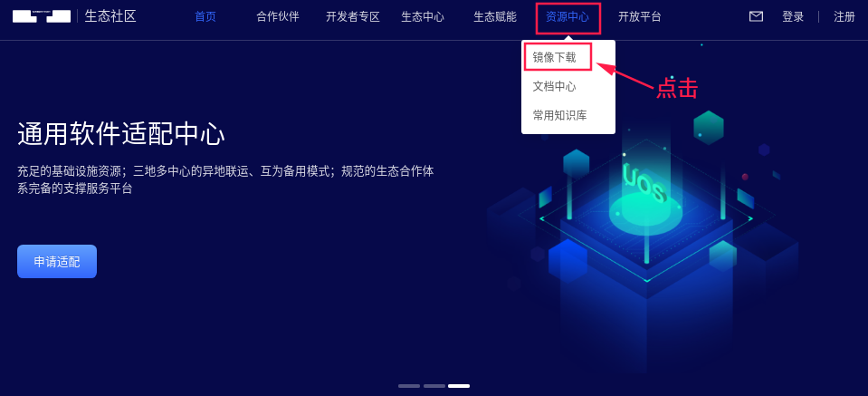Choose 常用知识库 from the dropdown

559,115
